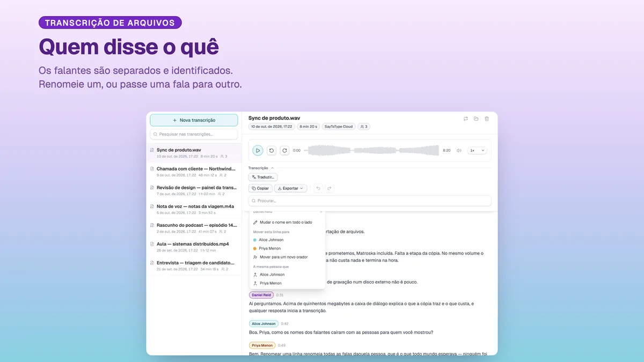This screenshot has width=644, height=362.
Task: Delete the transcription with the trash icon
Action: point(487,119)
